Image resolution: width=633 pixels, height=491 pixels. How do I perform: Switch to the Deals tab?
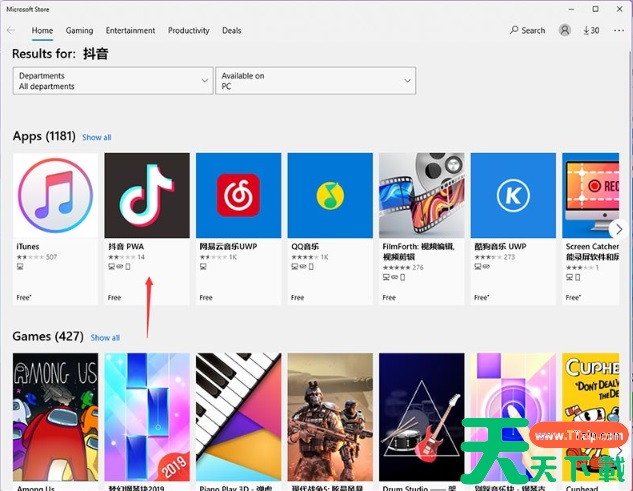click(232, 30)
